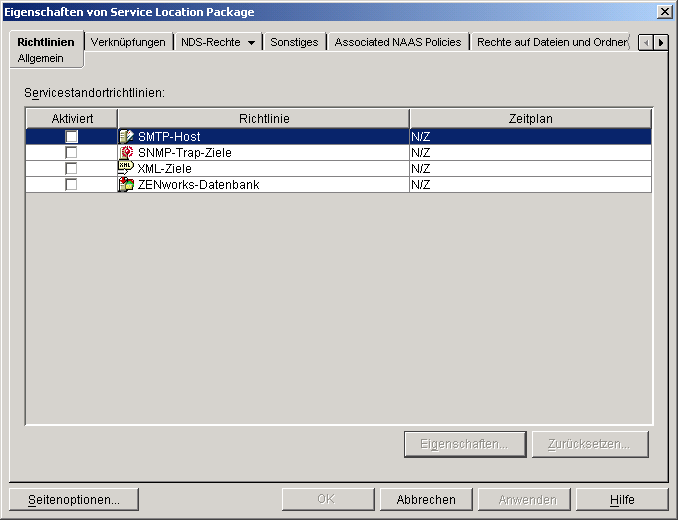Choose the Allgemein subpage under Richtlinien
This screenshot has height=520, width=678.
click(x=41, y=58)
